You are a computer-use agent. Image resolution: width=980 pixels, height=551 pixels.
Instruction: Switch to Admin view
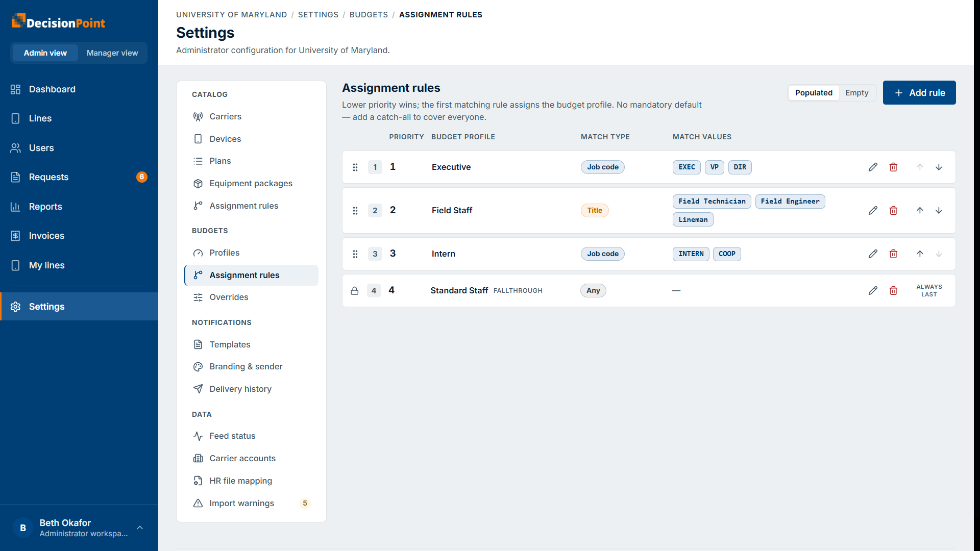tap(45, 53)
